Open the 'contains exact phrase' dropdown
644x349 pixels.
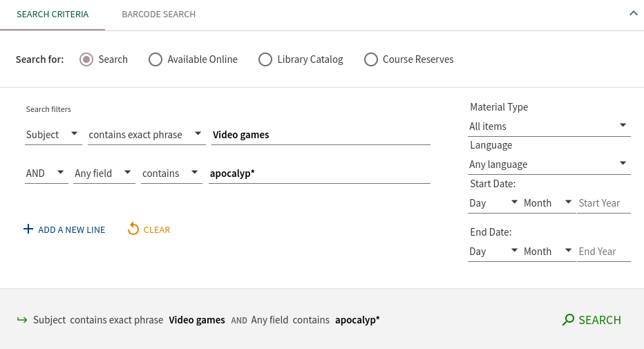point(144,135)
